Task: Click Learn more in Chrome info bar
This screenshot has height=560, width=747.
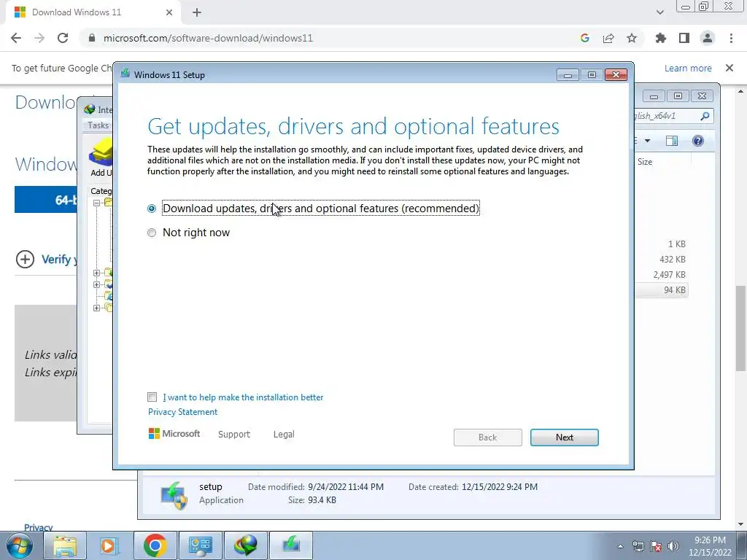Action: (688, 68)
